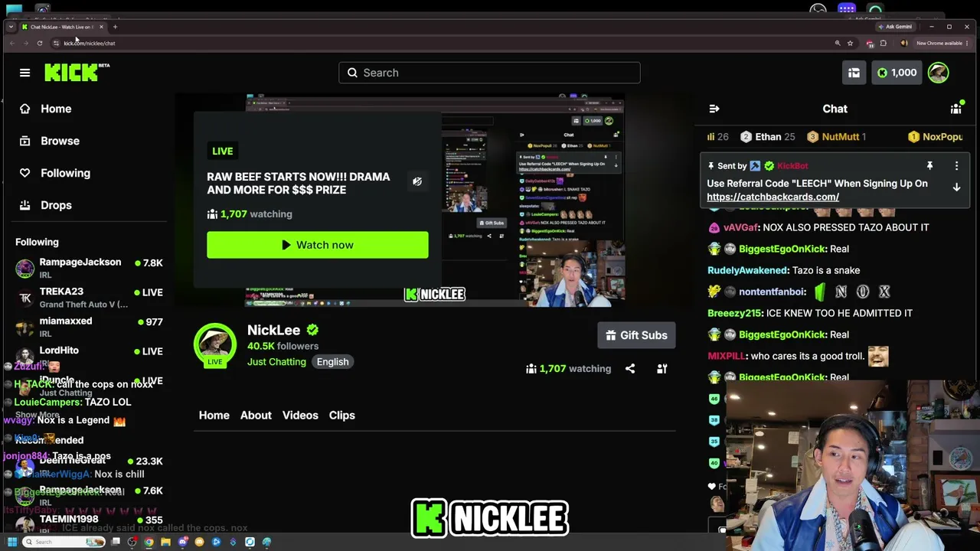Image resolution: width=980 pixels, height=551 pixels.
Task: Open the Windows Start menu
Action: 11,543
